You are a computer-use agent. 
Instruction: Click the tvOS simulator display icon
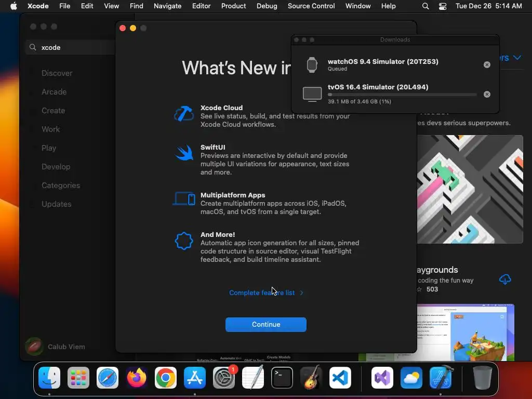tap(312, 94)
